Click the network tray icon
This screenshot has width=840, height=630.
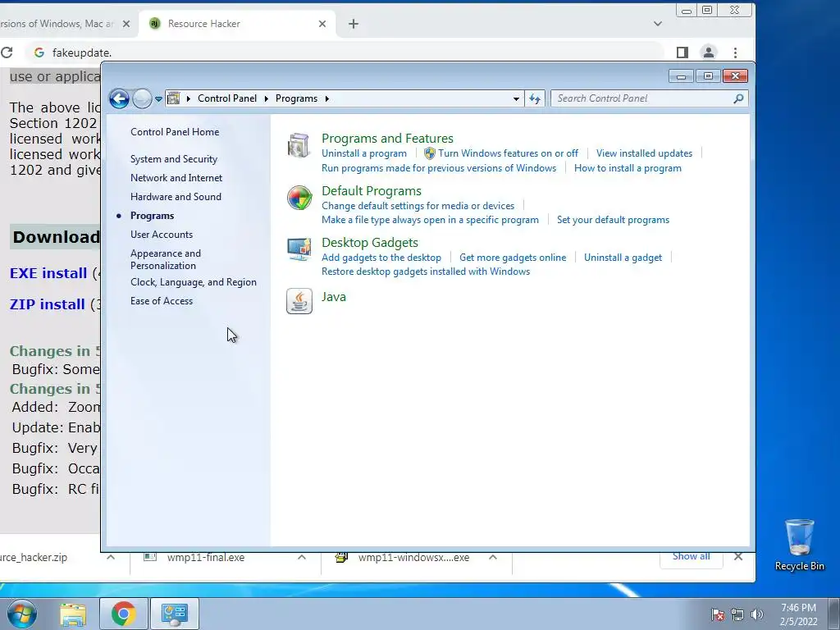click(x=737, y=615)
